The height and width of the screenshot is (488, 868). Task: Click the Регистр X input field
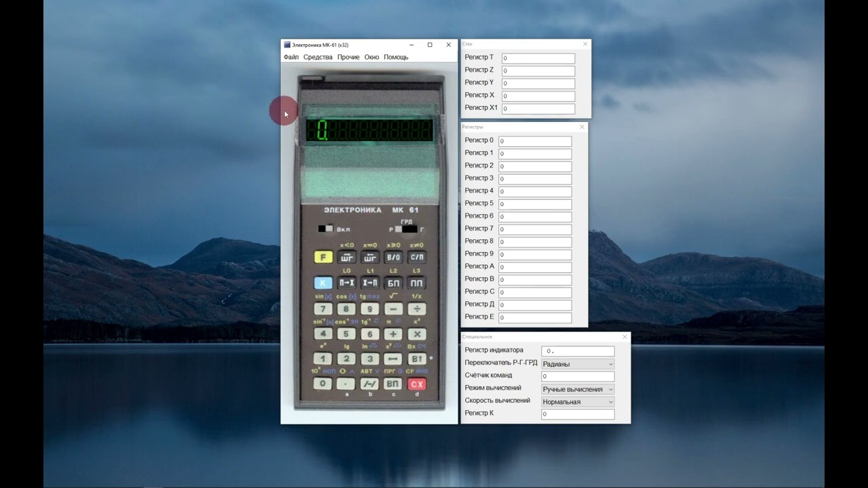[538, 96]
